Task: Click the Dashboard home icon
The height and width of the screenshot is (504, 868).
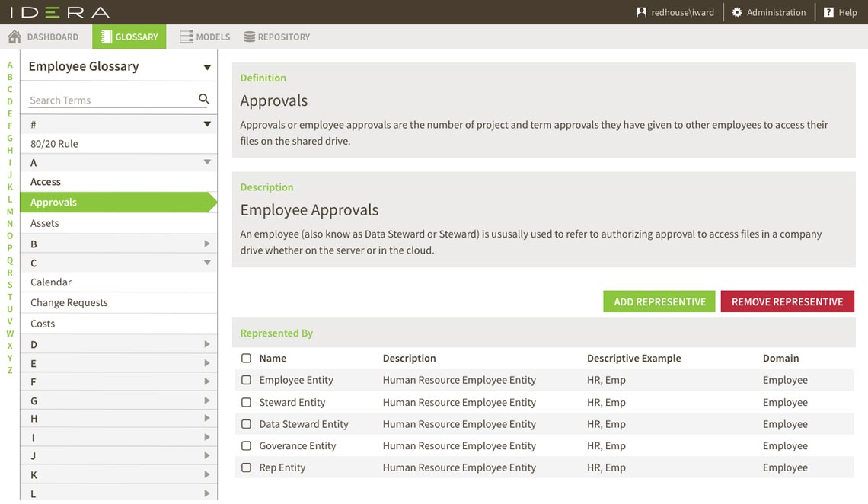Action: (x=14, y=37)
